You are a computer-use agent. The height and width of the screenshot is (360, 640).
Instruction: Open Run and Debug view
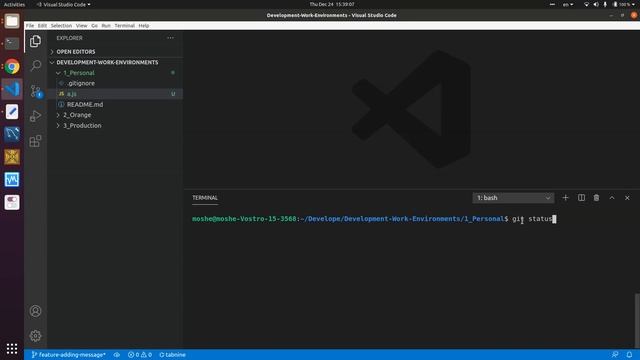click(x=36, y=116)
